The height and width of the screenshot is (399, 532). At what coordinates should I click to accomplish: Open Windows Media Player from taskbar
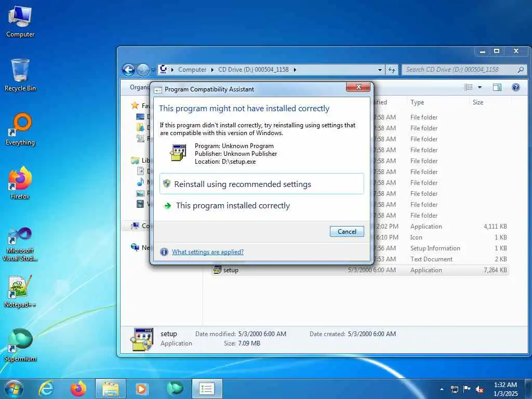(x=142, y=389)
